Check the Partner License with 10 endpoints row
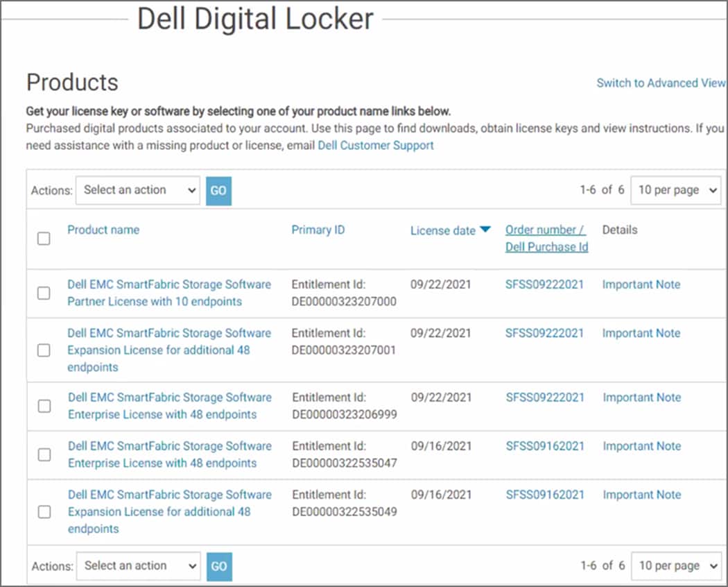Viewport: 728px width, 587px height. coord(44,293)
